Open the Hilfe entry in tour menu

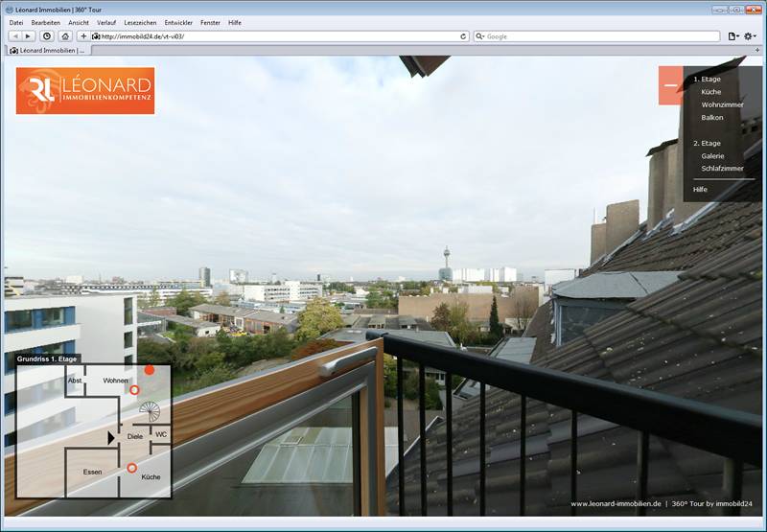(700, 190)
